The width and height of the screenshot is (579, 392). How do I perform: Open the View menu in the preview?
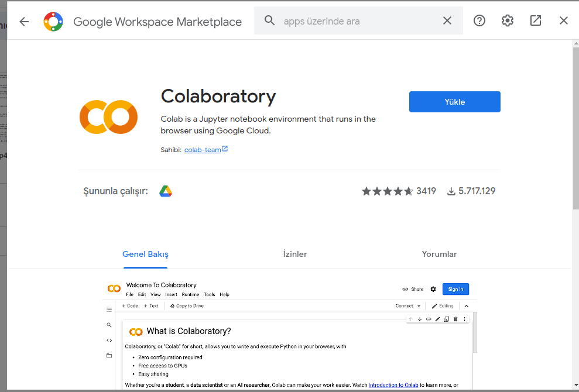click(156, 294)
